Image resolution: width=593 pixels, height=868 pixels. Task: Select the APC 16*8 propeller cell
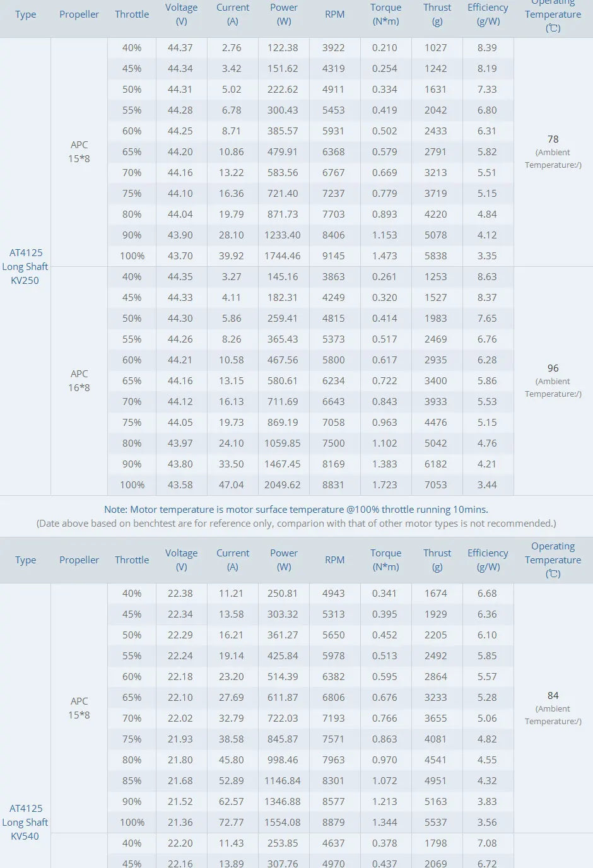pyautogui.click(x=79, y=380)
